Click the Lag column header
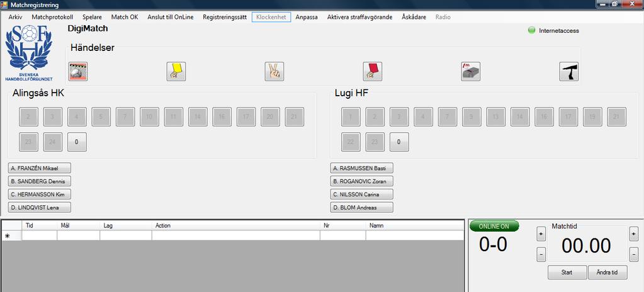 pyautogui.click(x=126, y=225)
